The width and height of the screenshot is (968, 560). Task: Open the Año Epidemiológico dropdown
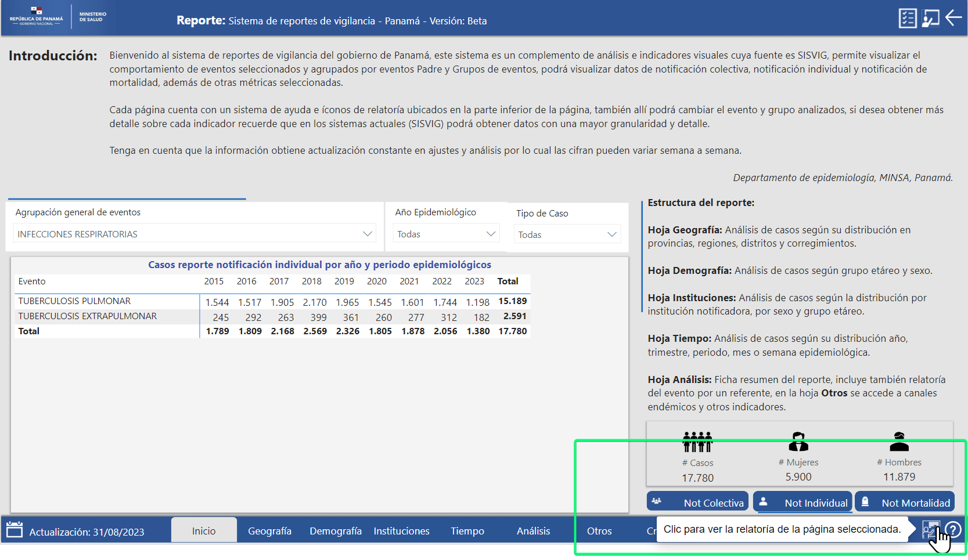tap(446, 234)
